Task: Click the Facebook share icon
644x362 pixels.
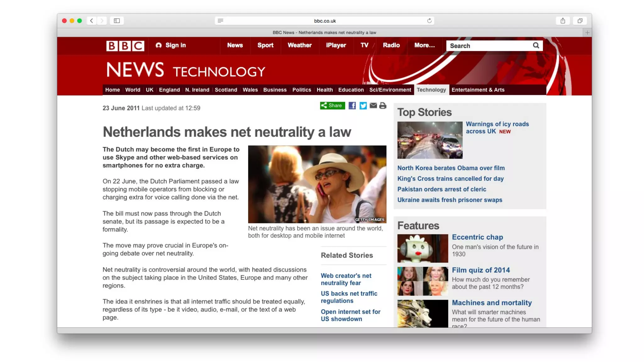Action: (x=352, y=106)
